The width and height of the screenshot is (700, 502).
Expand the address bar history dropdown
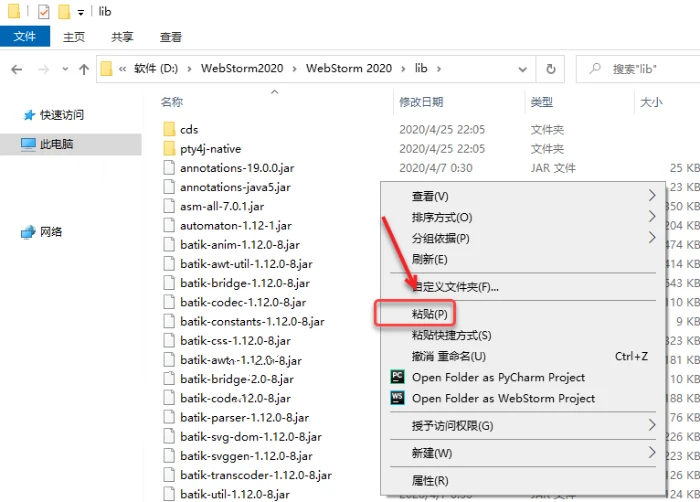coord(523,69)
